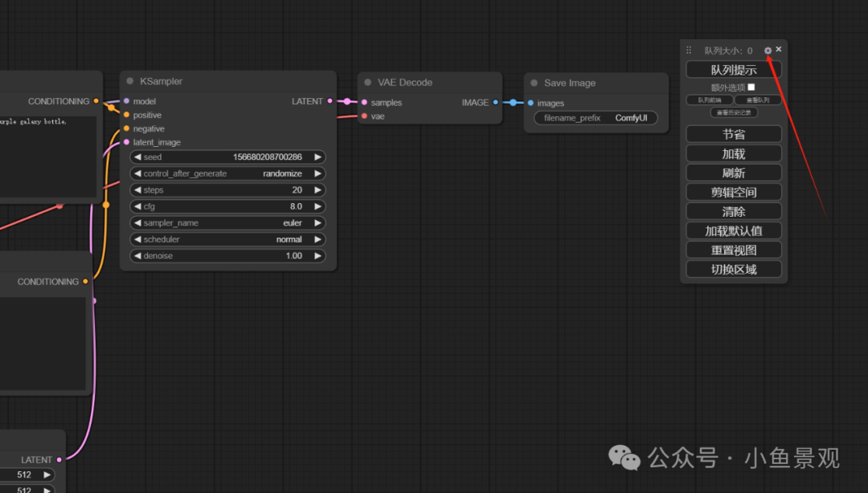
Task: Click the Save Image images input socket
Action: [531, 103]
